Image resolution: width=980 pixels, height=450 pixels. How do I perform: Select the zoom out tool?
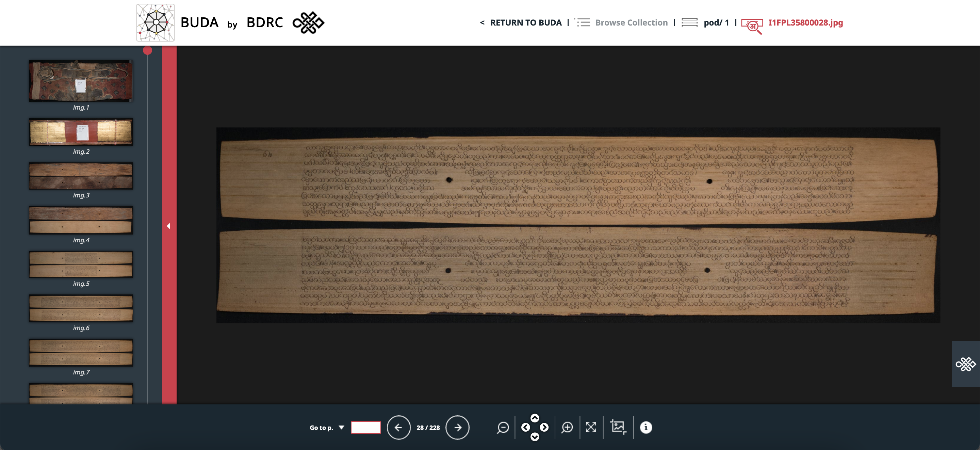pos(503,427)
